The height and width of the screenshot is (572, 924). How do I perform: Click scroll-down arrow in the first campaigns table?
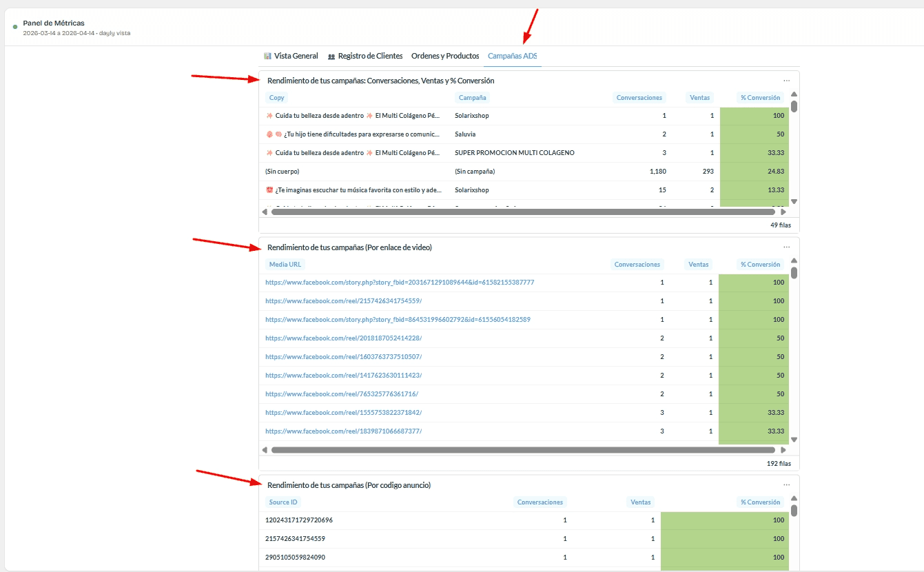tap(794, 201)
